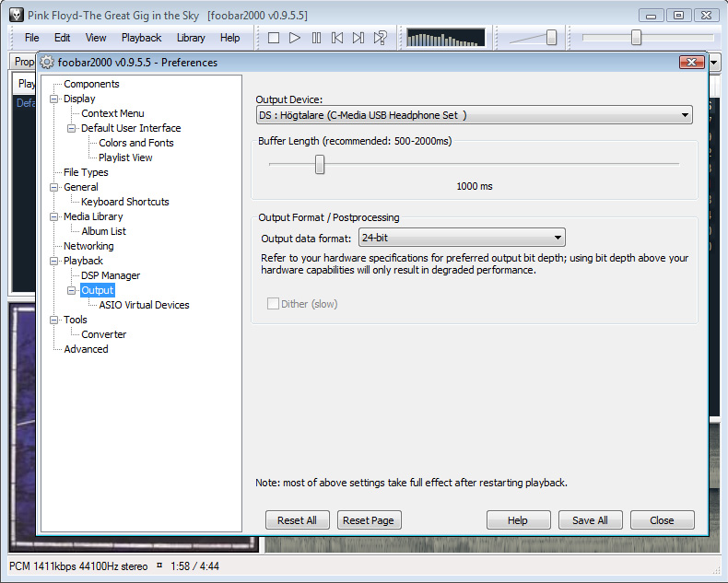This screenshot has width=728, height=583.
Task: Click the Save All button
Action: click(590, 519)
